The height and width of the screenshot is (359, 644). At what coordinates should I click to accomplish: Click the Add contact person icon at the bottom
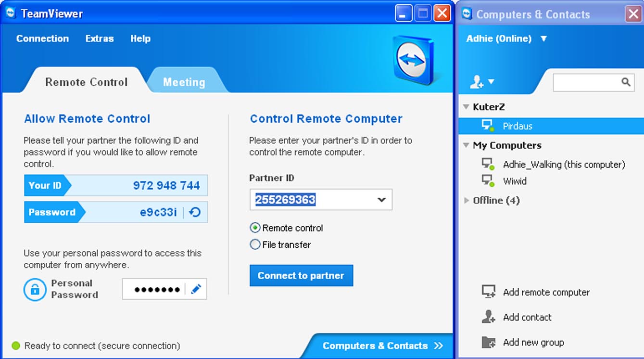point(488,317)
